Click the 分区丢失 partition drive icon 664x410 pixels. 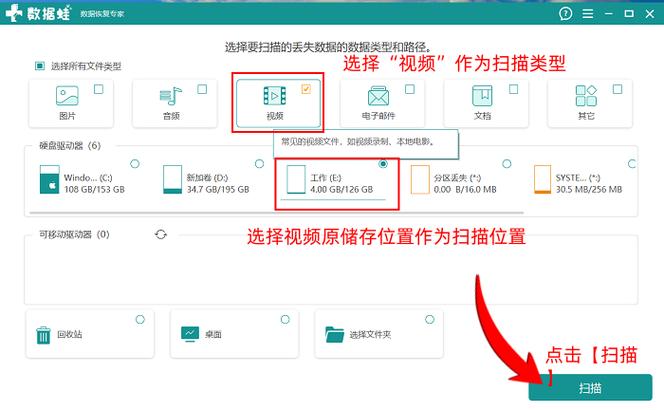[x=420, y=180]
